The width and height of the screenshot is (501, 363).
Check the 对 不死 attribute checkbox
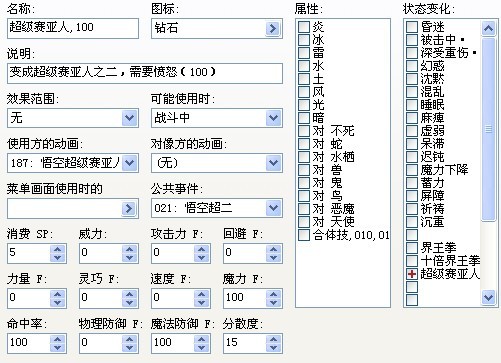tap(304, 131)
